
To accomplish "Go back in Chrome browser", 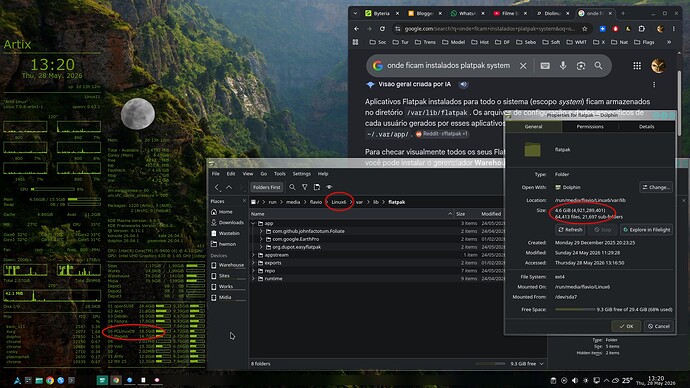I will coord(356,29).
